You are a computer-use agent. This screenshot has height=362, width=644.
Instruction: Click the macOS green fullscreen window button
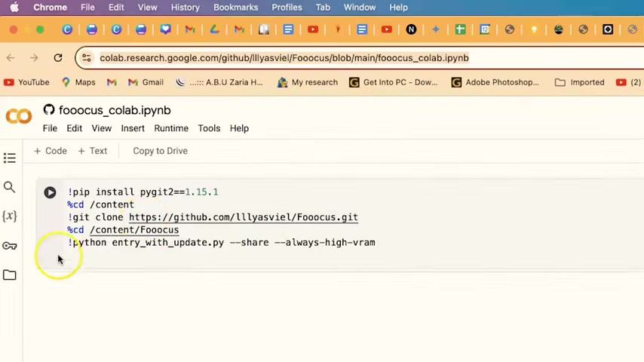coord(40,29)
